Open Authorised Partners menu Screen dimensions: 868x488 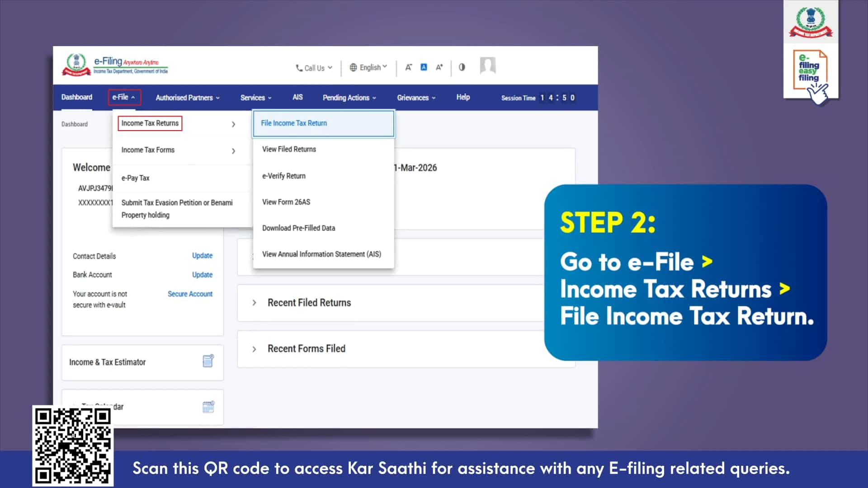tap(188, 98)
